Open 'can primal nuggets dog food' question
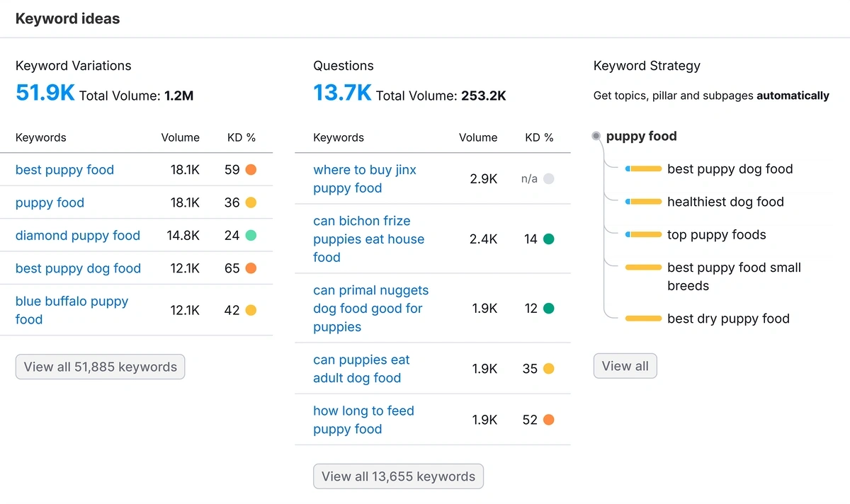 370,309
